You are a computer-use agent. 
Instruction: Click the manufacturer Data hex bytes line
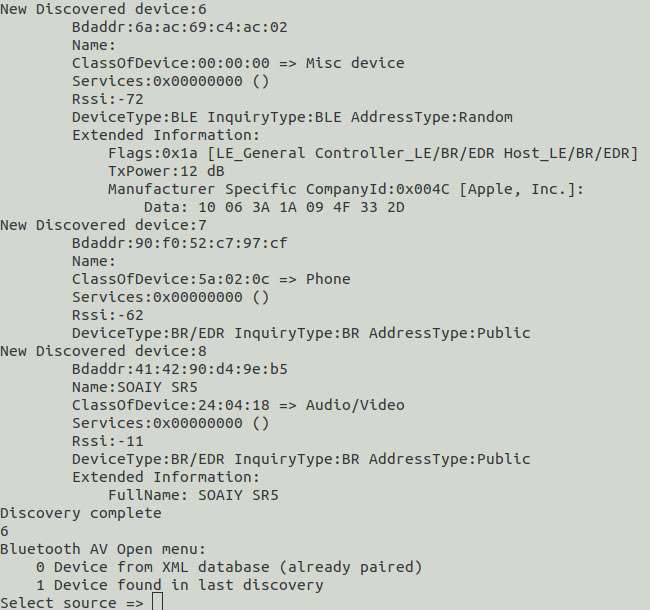coord(274,207)
